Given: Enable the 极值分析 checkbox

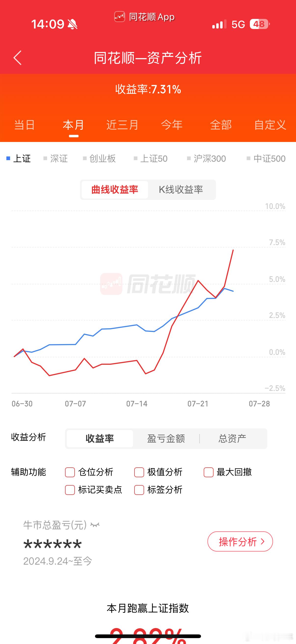Looking at the screenshot, I should tap(139, 472).
